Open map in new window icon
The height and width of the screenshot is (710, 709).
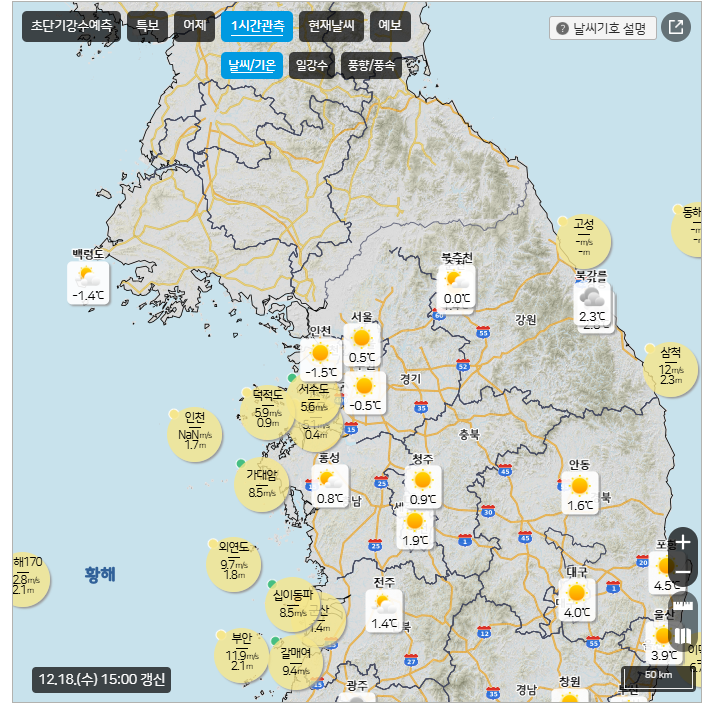(x=676, y=27)
